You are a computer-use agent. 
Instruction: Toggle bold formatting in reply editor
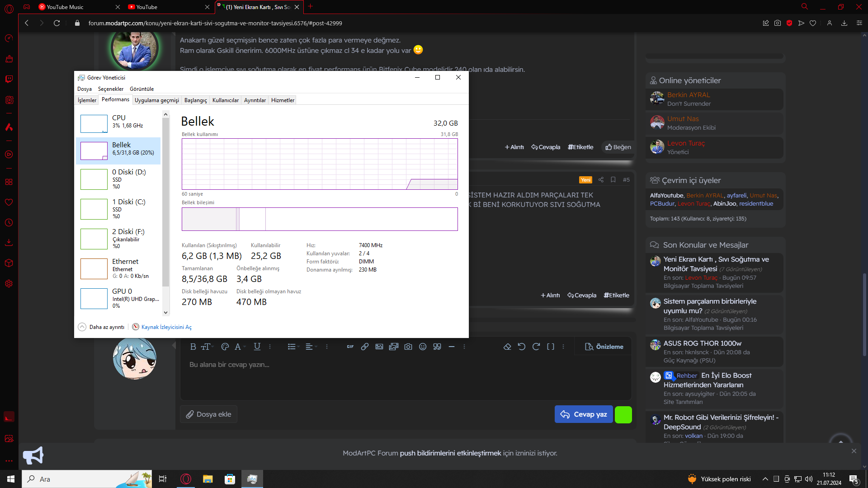(193, 347)
